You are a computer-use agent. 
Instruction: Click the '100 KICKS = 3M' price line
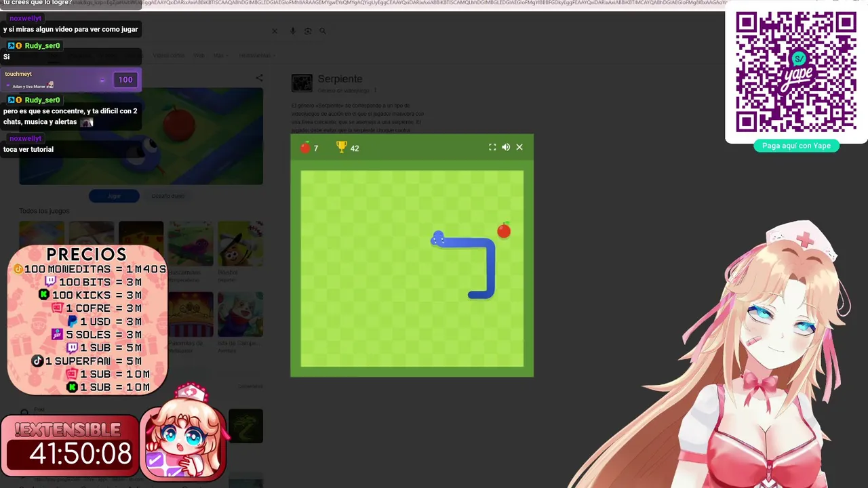tap(90, 295)
